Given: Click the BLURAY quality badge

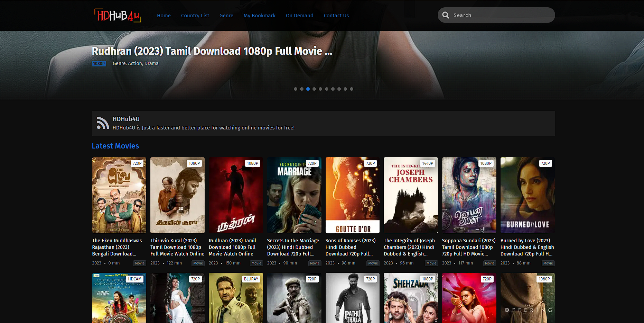Looking at the screenshot, I should (251, 279).
